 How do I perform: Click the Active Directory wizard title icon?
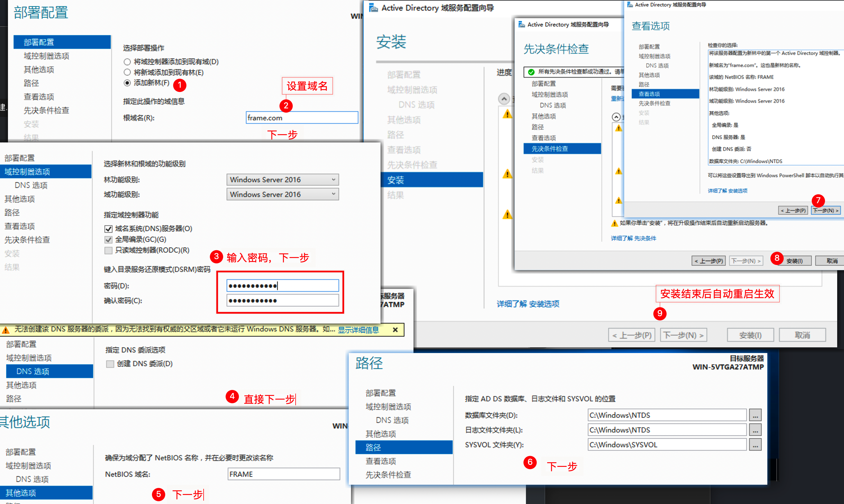click(x=373, y=8)
